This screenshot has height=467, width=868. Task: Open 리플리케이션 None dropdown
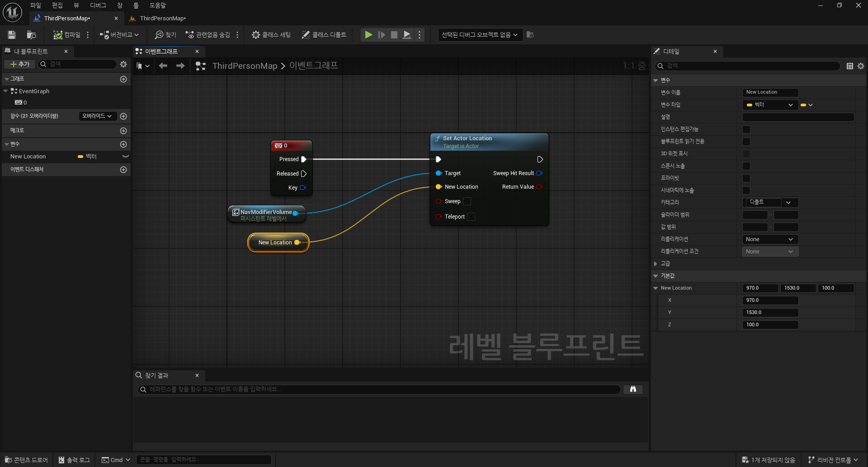770,239
